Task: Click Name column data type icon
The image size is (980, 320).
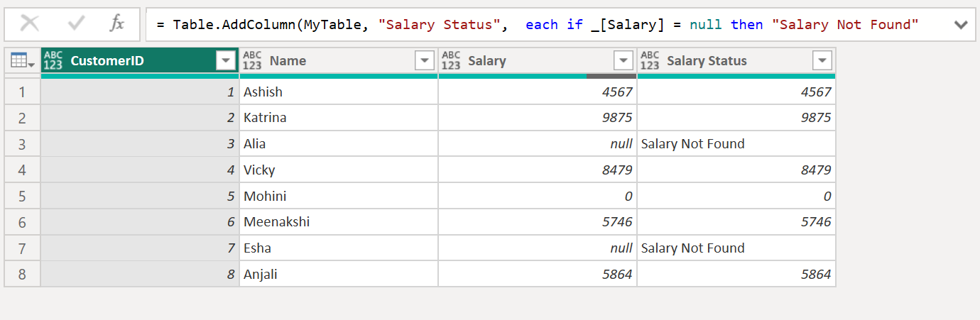Action: [252, 61]
